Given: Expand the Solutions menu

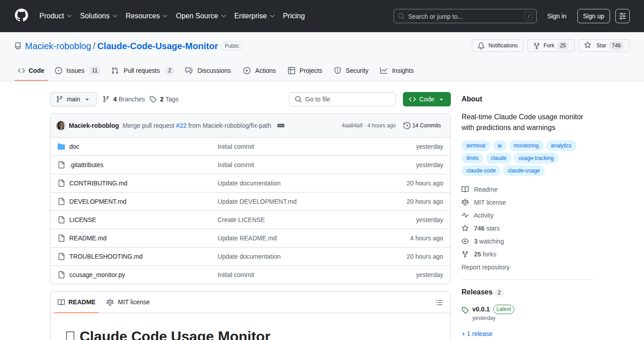Looking at the screenshot, I should (x=99, y=16).
